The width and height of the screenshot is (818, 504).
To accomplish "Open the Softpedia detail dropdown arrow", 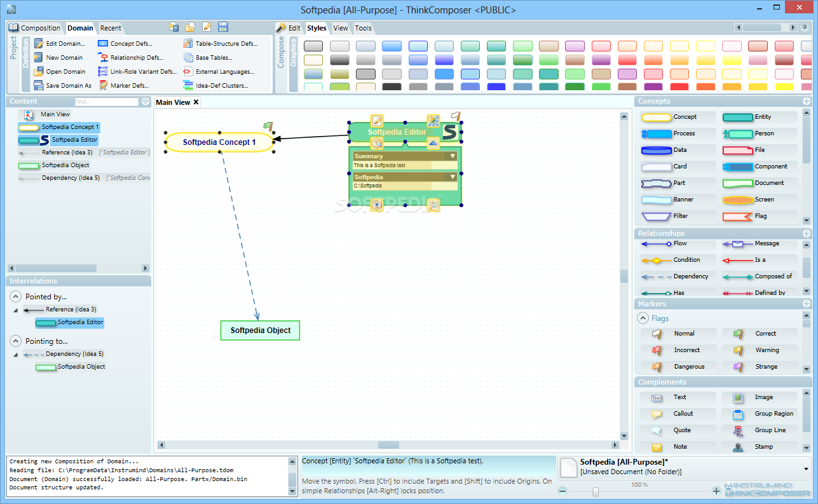I will pos(453,177).
